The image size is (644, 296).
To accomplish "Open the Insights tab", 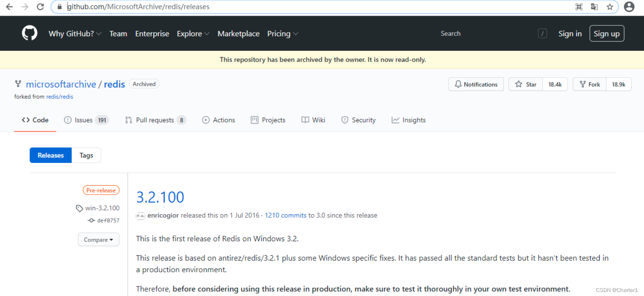I will tap(408, 120).
